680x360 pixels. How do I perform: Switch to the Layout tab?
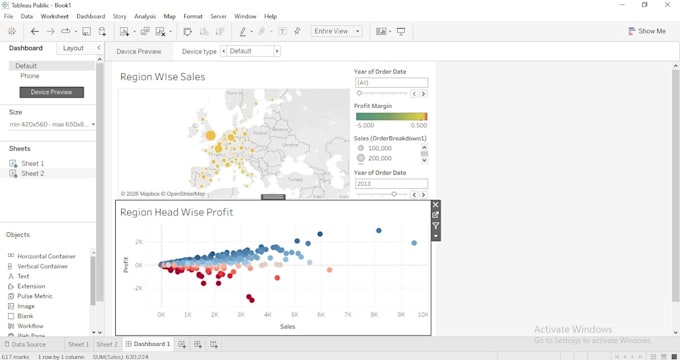point(73,48)
